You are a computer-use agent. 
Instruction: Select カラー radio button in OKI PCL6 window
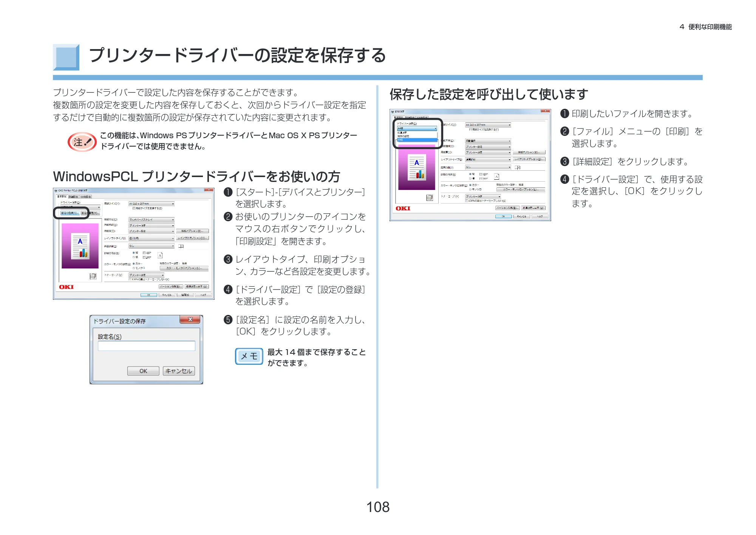click(x=134, y=264)
